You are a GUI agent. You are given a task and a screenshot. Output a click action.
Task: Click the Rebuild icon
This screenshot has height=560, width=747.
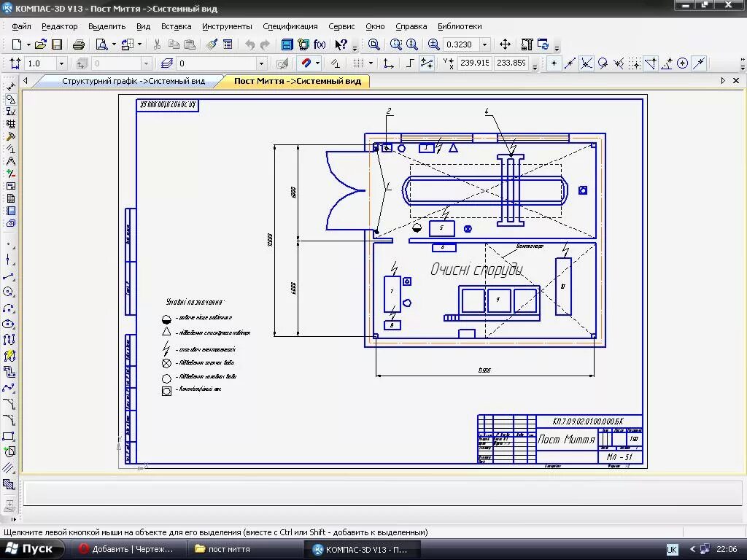point(527,44)
